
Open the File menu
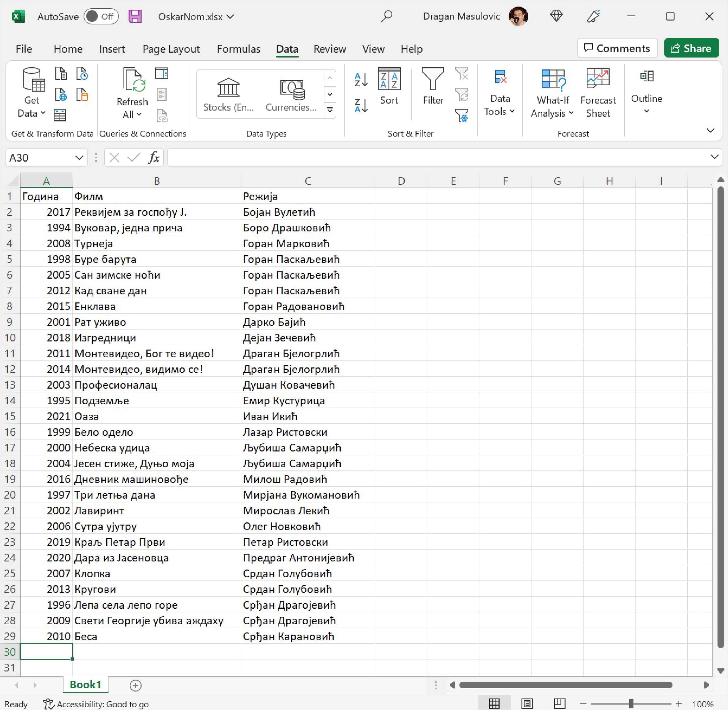pyautogui.click(x=24, y=49)
